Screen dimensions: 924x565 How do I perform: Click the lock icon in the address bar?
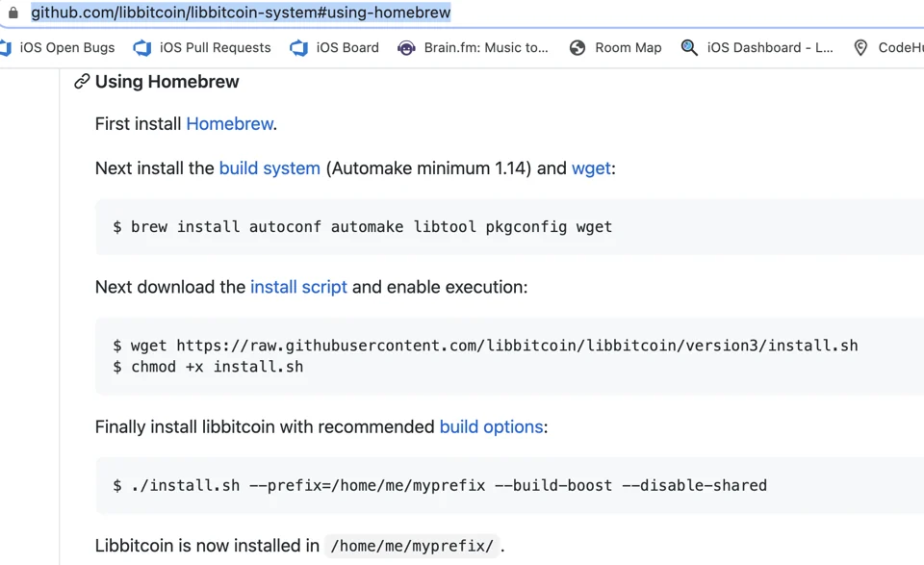pyautogui.click(x=13, y=13)
